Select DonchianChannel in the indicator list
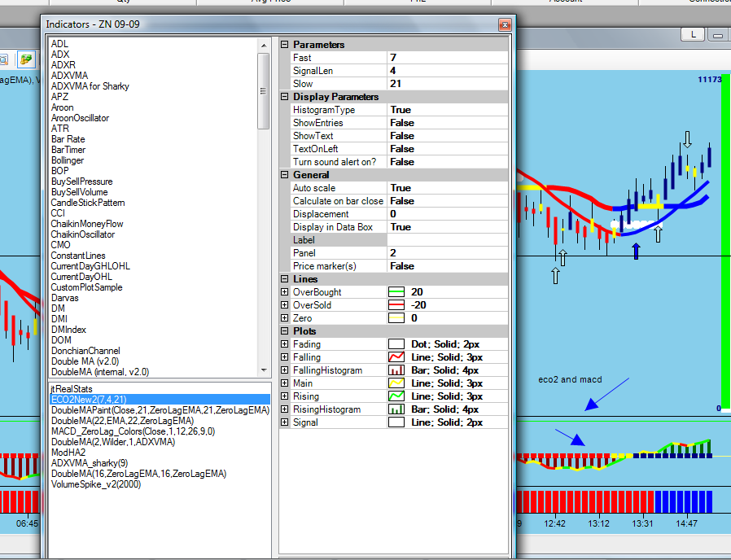This screenshot has width=731, height=560. tap(85, 351)
